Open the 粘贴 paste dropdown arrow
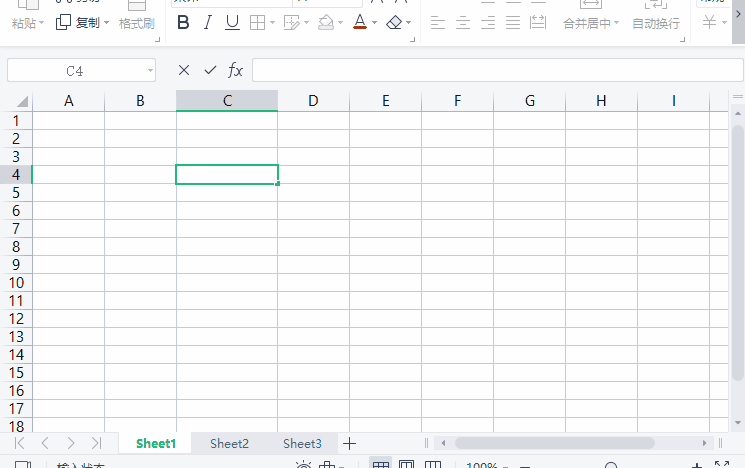This screenshot has width=745, height=468. [x=42, y=23]
